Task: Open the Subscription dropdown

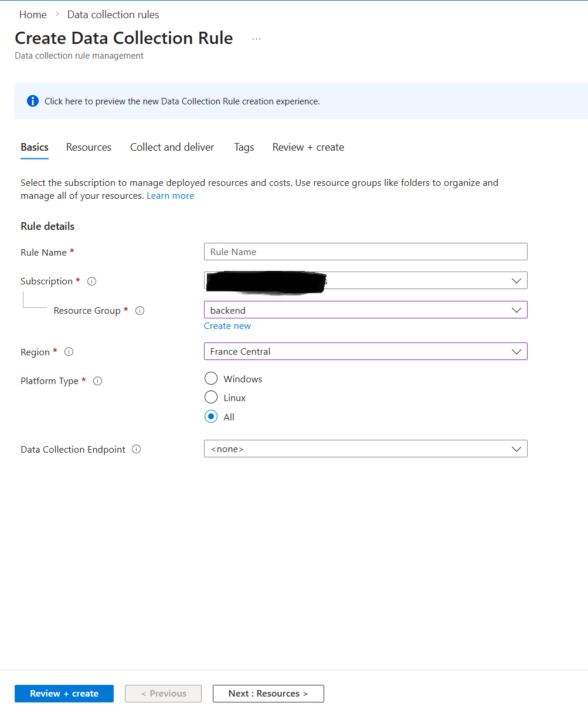Action: click(x=516, y=280)
